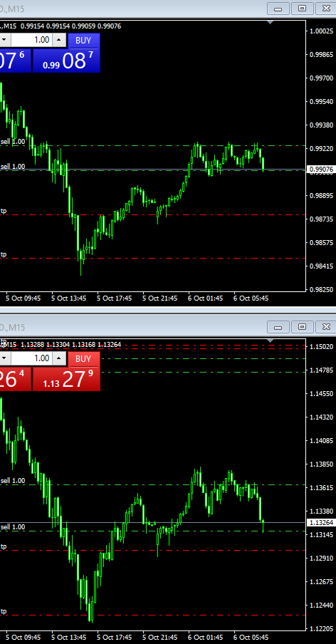
Task: Increase volume with up arrow in lower chart
Action: click(59, 358)
